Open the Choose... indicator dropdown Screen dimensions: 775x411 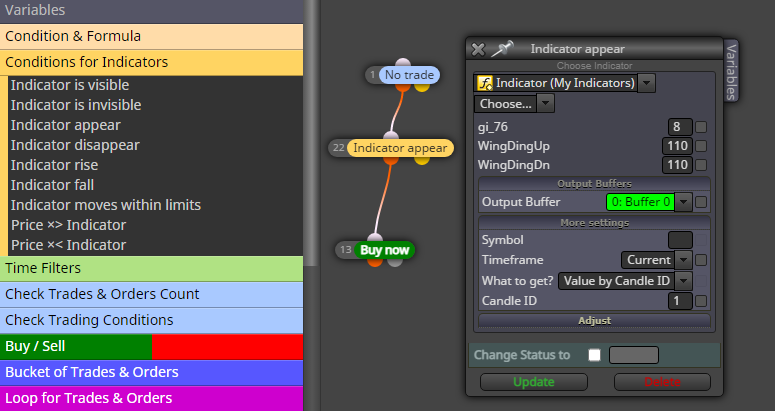tap(545, 104)
